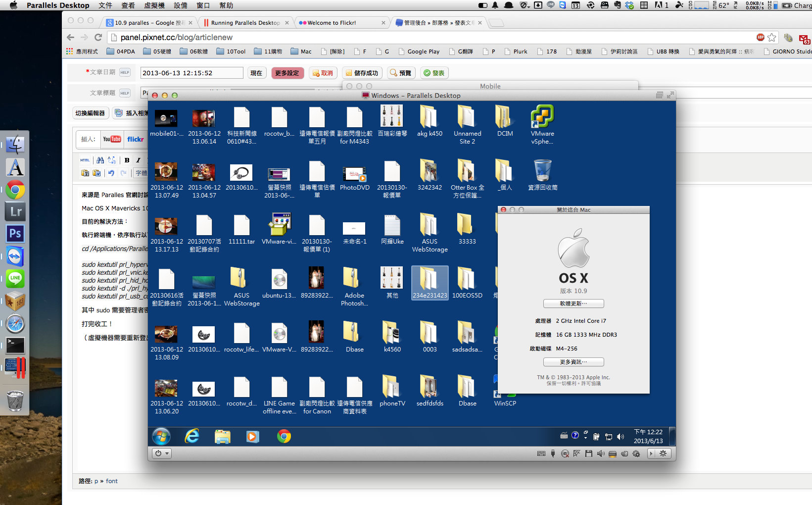This screenshot has height=505, width=812.
Task: Click the Chrome address bar URL
Action: coord(177,37)
